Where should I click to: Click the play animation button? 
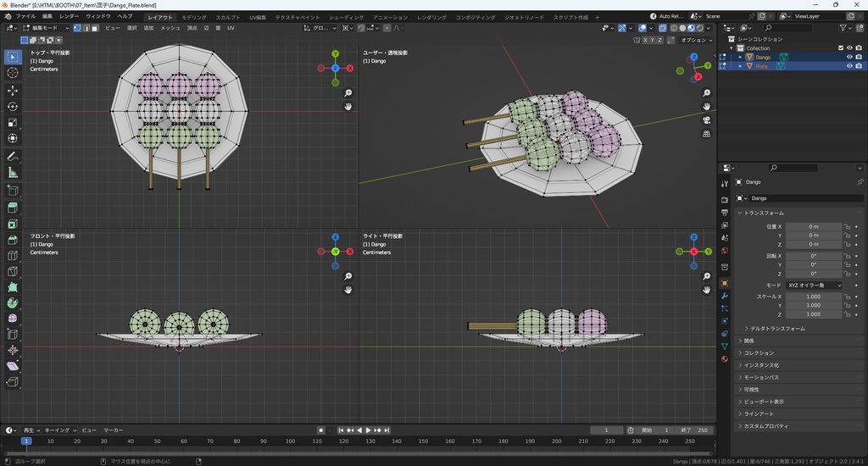click(368, 430)
